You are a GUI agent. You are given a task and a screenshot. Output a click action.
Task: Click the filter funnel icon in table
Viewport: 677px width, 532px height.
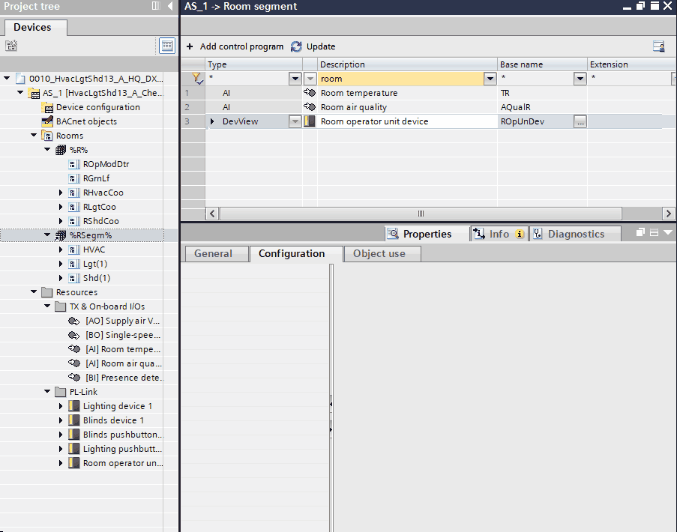pyautogui.click(x=197, y=79)
